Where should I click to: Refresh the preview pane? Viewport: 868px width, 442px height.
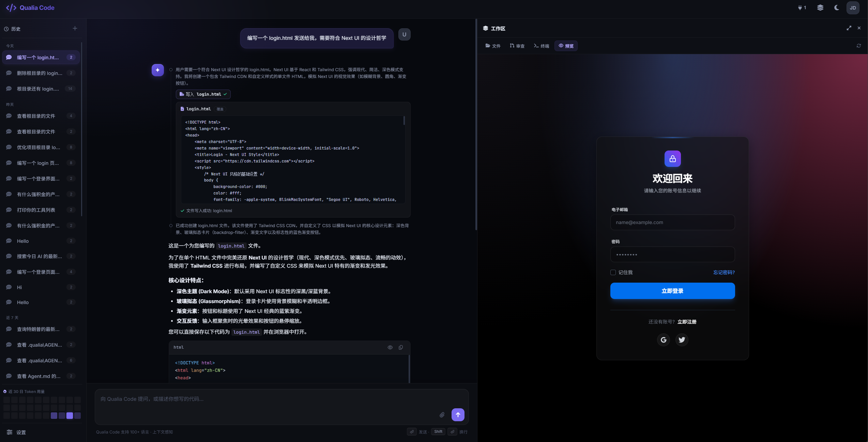coord(859,46)
